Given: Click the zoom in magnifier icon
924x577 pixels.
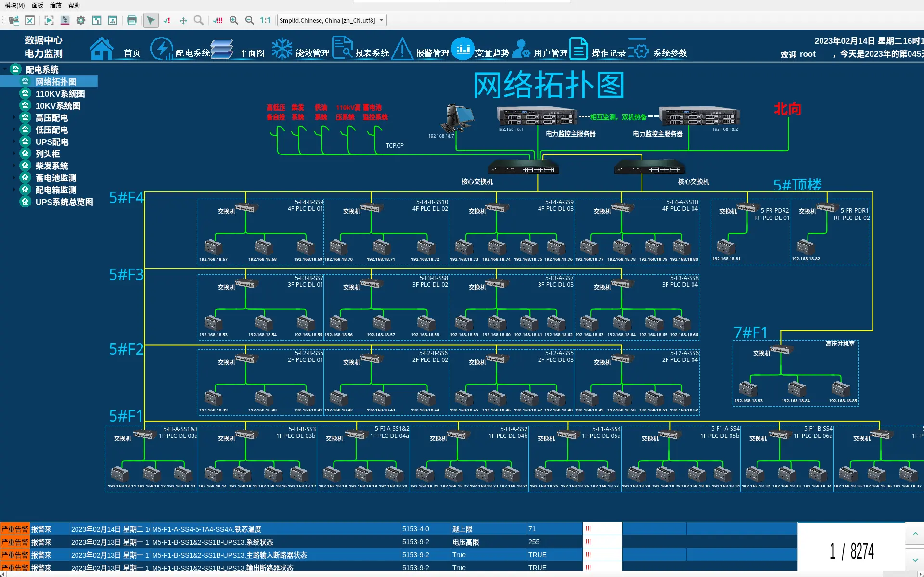Looking at the screenshot, I should pyautogui.click(x=234, y=20).
